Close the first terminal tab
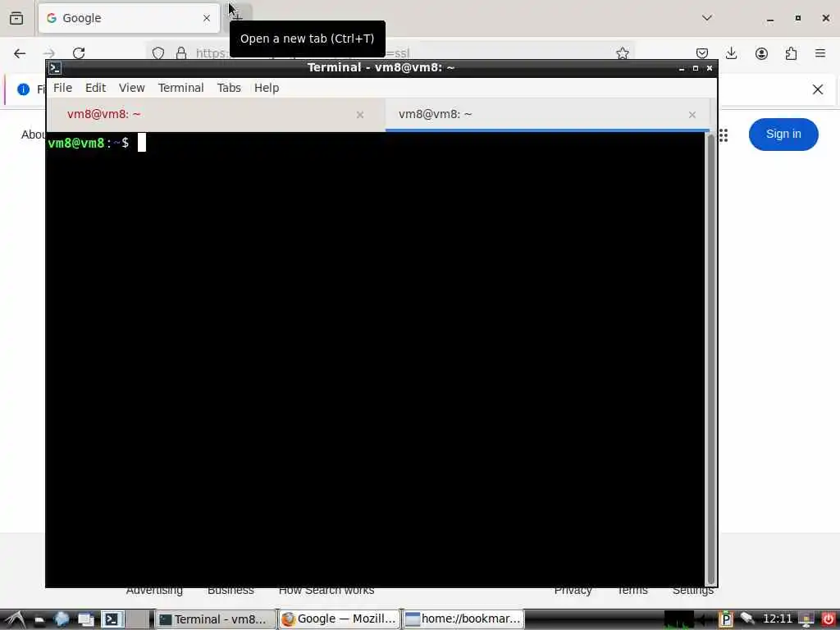This screenshot has width=840, height=630. click(360, 115)
